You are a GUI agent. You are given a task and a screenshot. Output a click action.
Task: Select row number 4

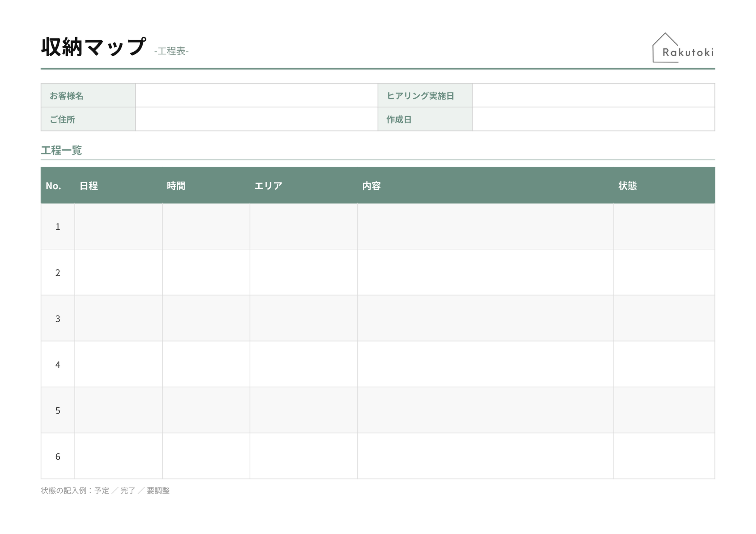pyautogui.click(x=58, y=365)
